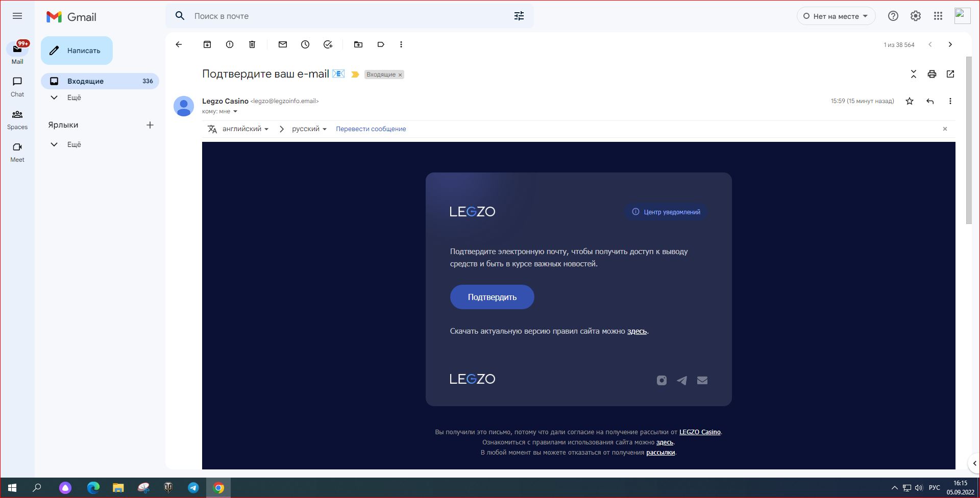Click the message vertical scrollbar
Screen dimensions: 980x498
[969, 140]
